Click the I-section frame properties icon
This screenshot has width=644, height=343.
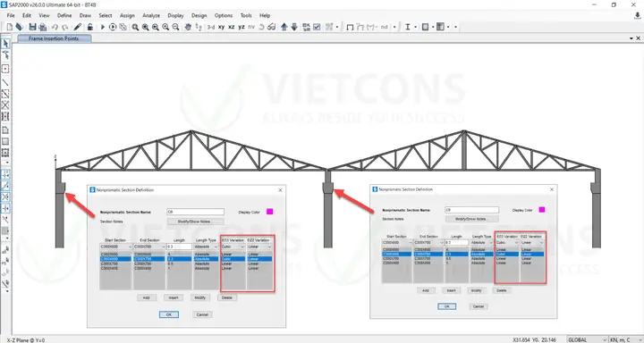click(408, 27)
